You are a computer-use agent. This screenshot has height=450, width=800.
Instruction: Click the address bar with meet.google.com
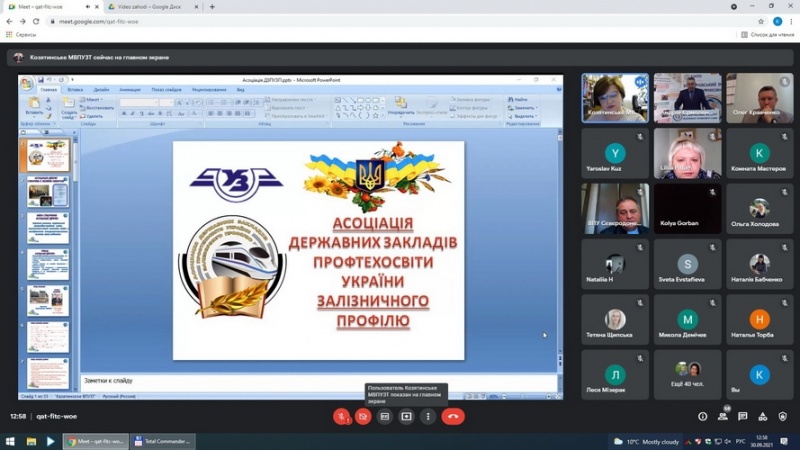pyautogui.click(x=300, y=21)
